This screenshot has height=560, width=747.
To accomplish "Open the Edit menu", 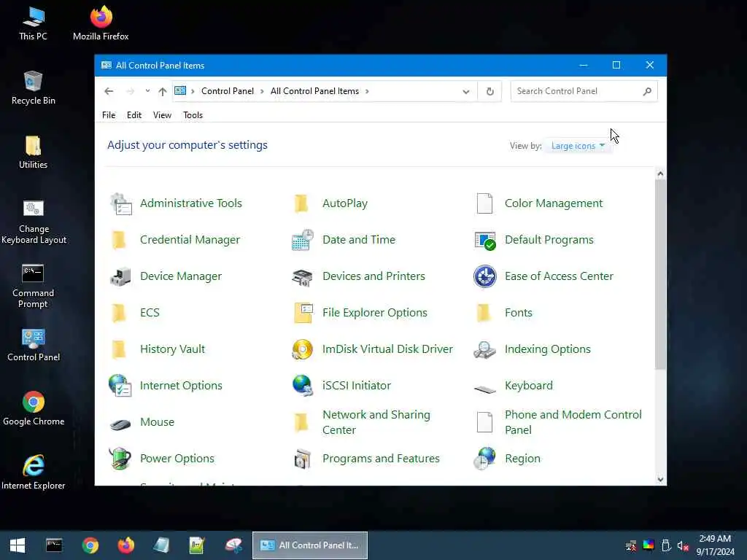I will (134, 115).
